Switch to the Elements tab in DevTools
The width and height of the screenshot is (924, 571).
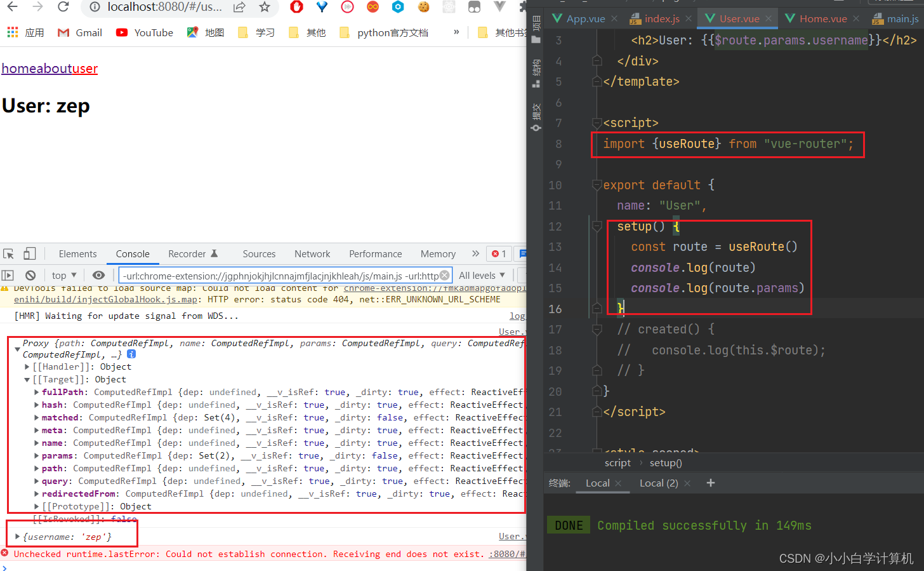[x=78, y=253]
